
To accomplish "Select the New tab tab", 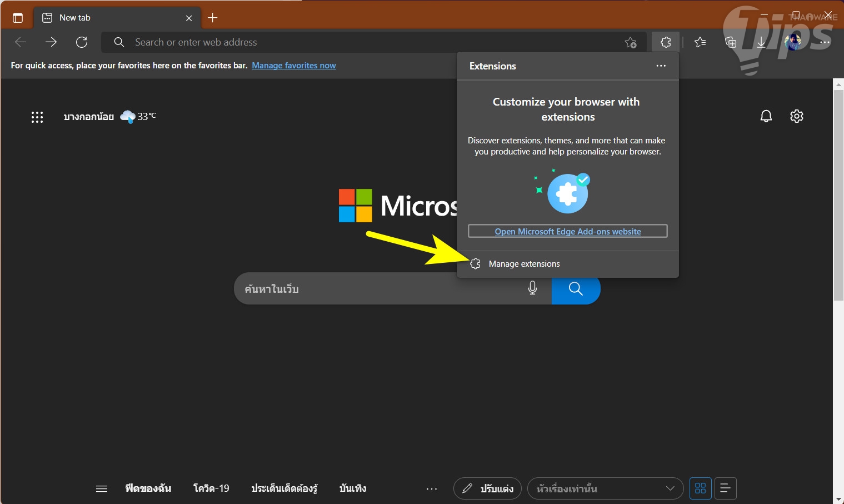I will [117, 18].
